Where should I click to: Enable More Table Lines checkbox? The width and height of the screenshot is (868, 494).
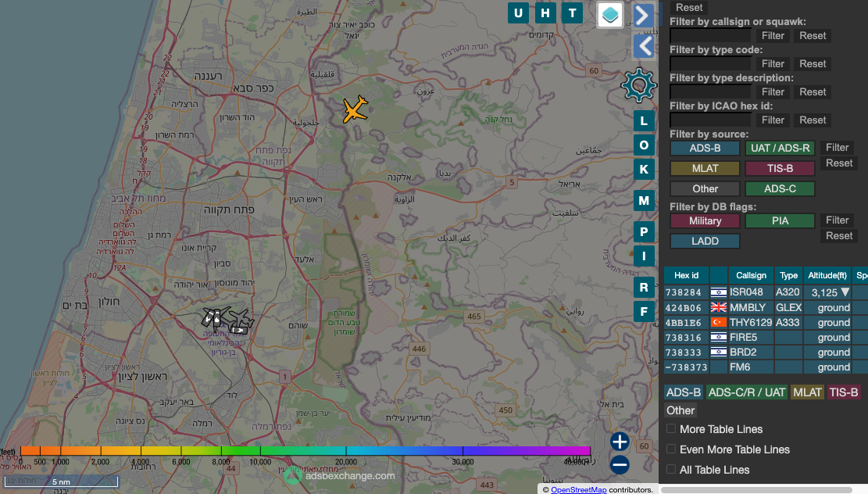671,428
